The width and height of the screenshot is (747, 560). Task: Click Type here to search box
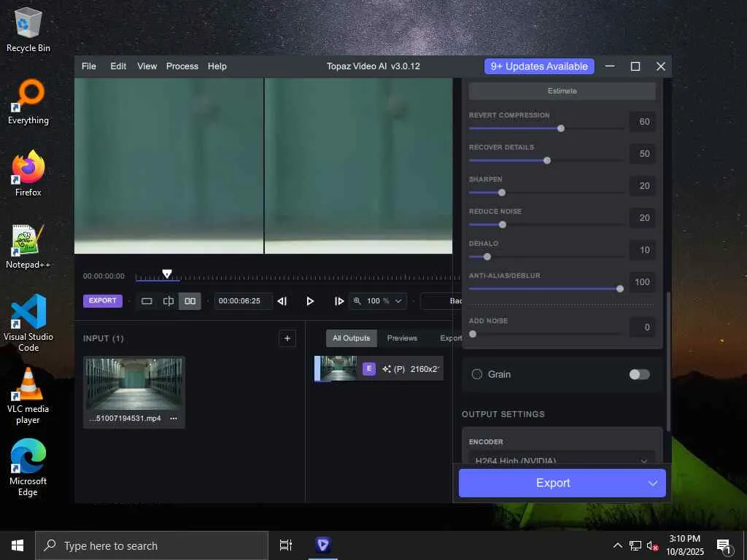152,545
